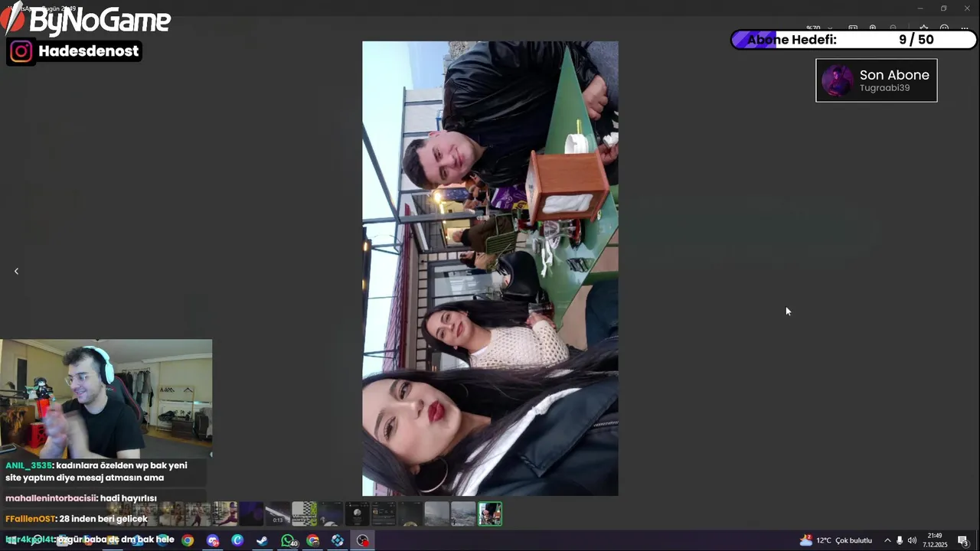Click the main sideways selfie photo
Screen dimensions: 980x551
(490, 269)
